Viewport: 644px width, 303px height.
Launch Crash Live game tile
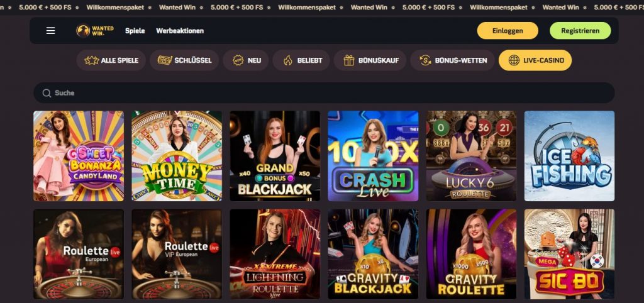click(x=373, y=156)
